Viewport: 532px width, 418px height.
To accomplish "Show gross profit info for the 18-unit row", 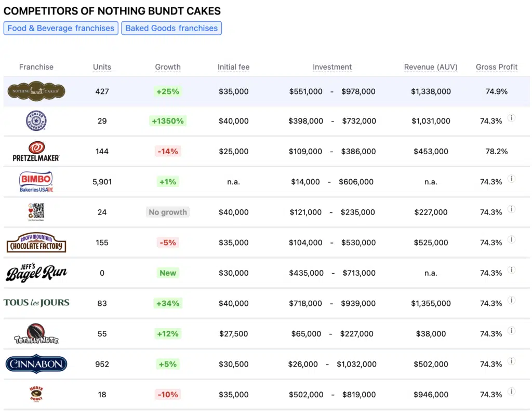I will tap(512, 392).
